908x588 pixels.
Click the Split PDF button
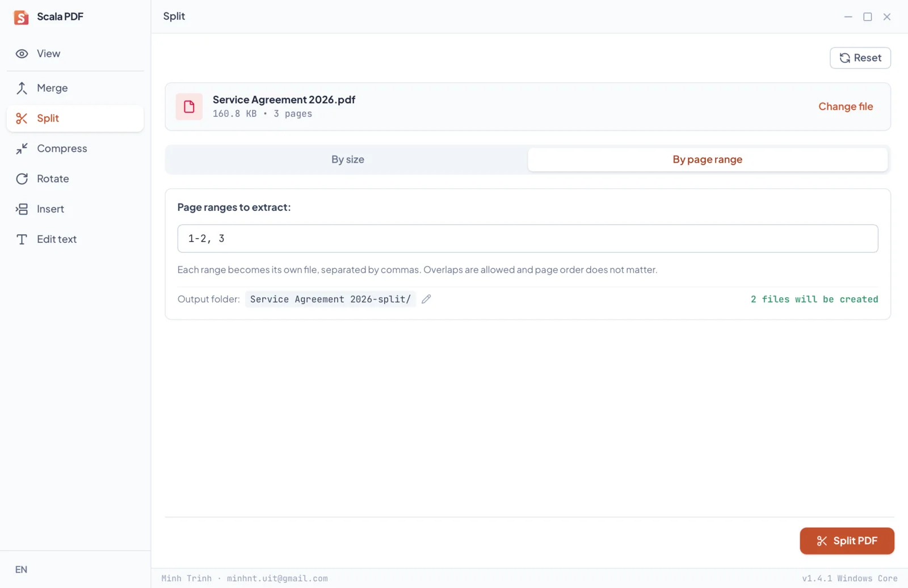[847, 541]
